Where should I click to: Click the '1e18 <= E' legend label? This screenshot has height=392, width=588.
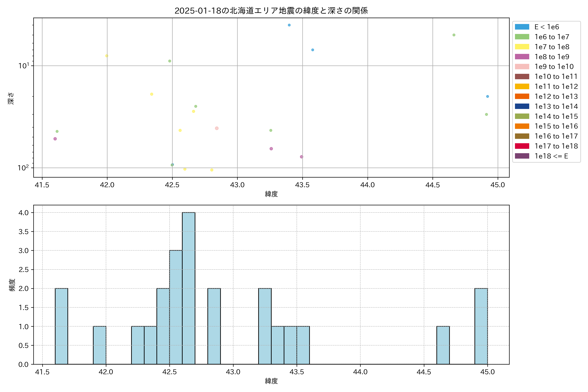(x=551, y=156)
